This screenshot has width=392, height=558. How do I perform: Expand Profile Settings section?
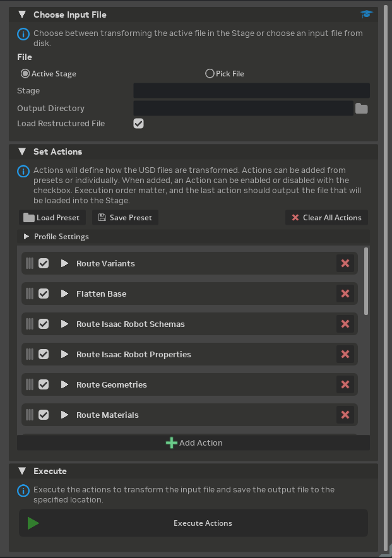pos(27,237)
